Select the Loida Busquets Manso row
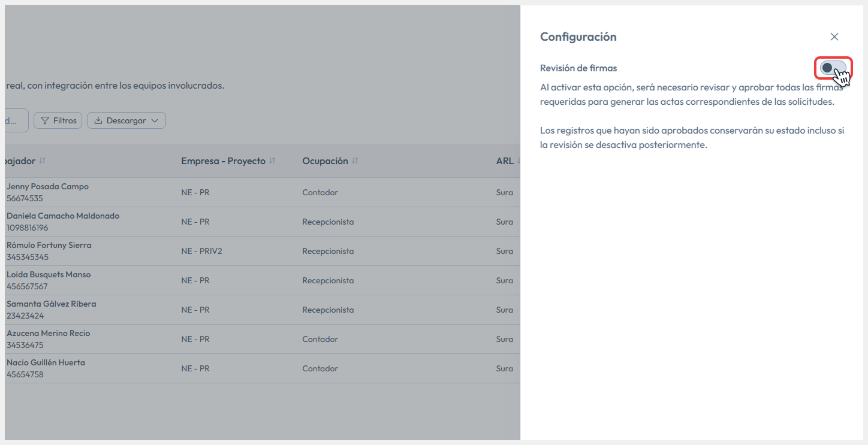This screenshot has width=868, height=445. [49, 274]
